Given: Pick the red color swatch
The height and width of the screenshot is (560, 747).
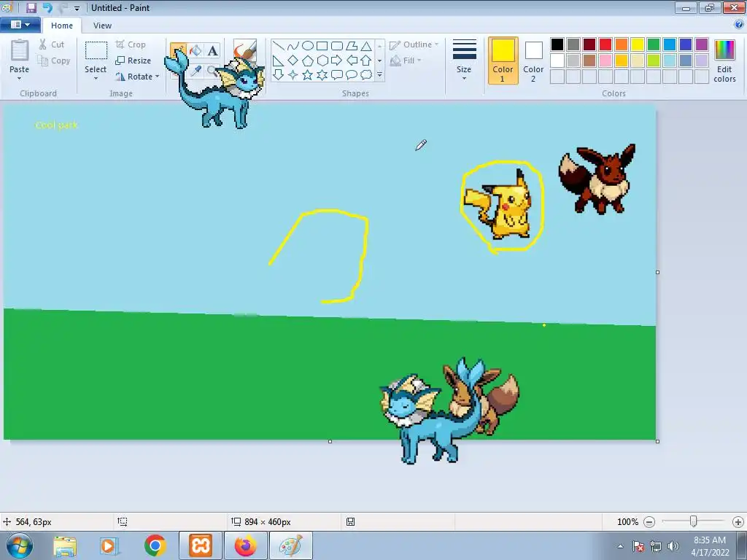Looking at the screenshot, I should pos(605,44).
